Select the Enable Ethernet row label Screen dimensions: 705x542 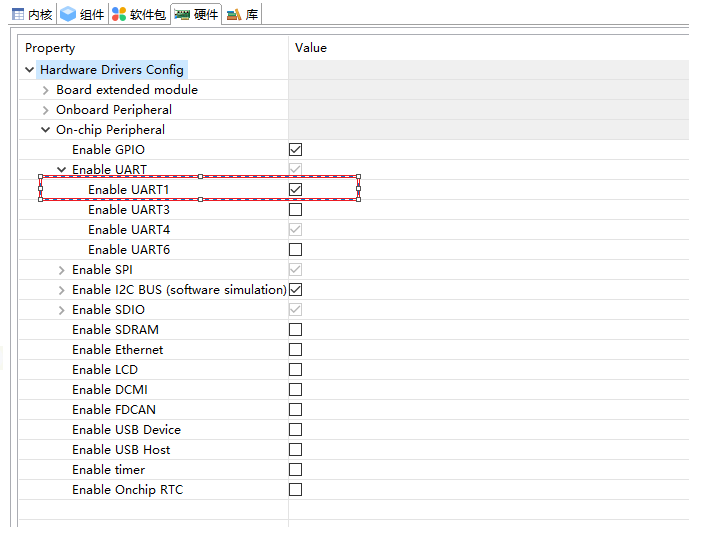(x=117, y=350)
